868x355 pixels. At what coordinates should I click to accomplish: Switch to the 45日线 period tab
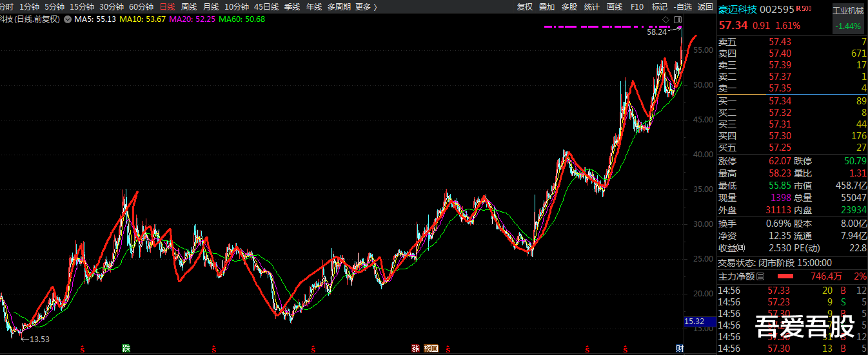pyautogui.click(x=266, y=6)
